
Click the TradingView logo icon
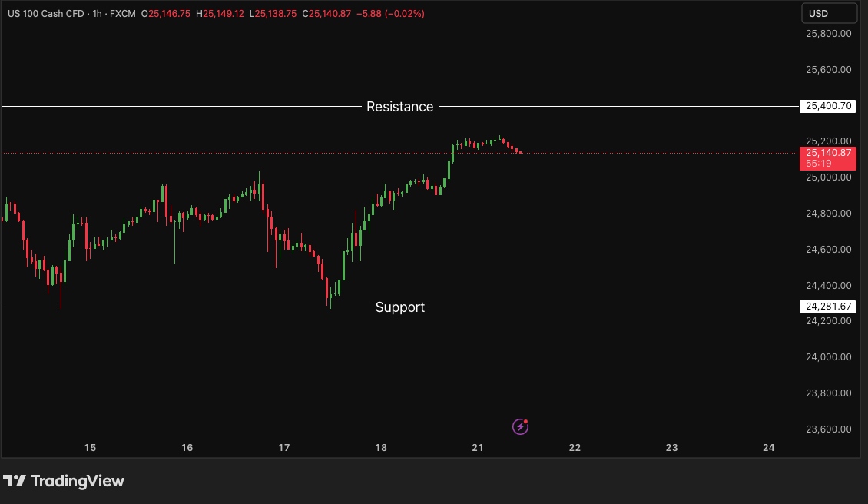tap(15, 481)
